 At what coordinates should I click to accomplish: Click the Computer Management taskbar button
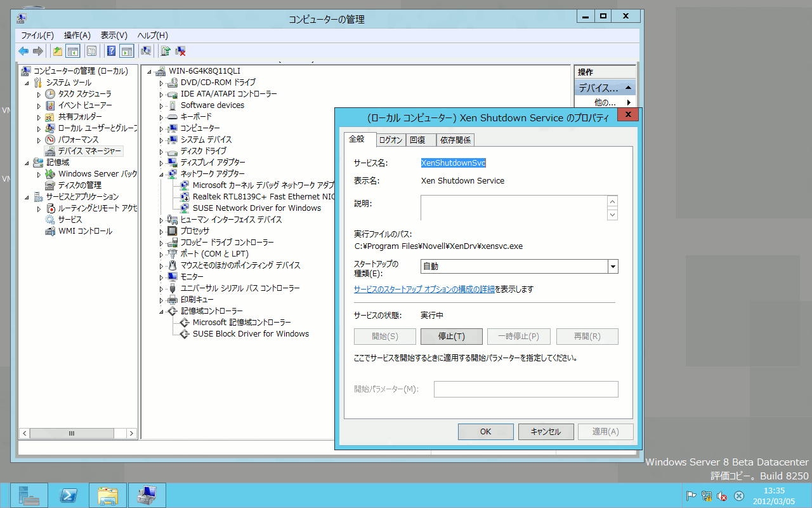(x=147, y=495)
